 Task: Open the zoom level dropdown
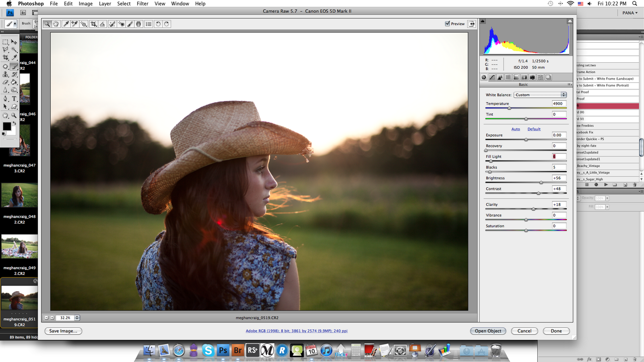(x=77, y=318)
